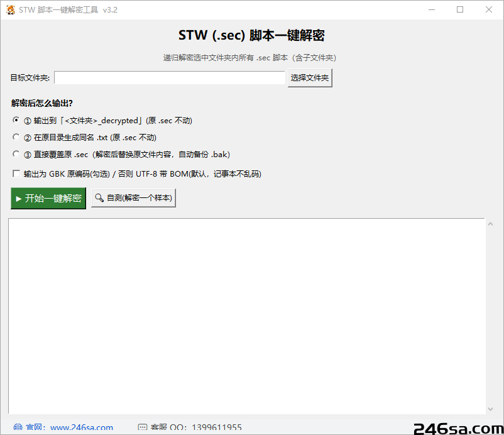The image size is (504, 435).
Task: Close the STW decryption tool window
Action: pos(489,9)
